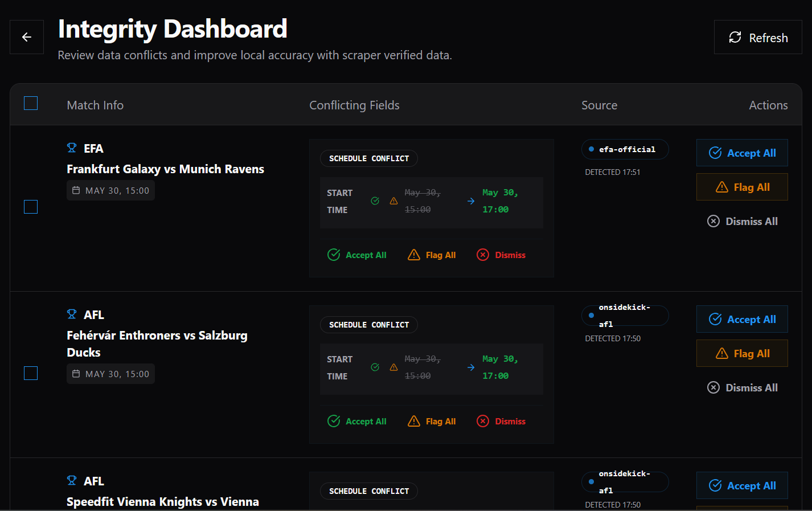
Task: Accept all in Fehérvár conflict card (green)
Action: point(357,421)
